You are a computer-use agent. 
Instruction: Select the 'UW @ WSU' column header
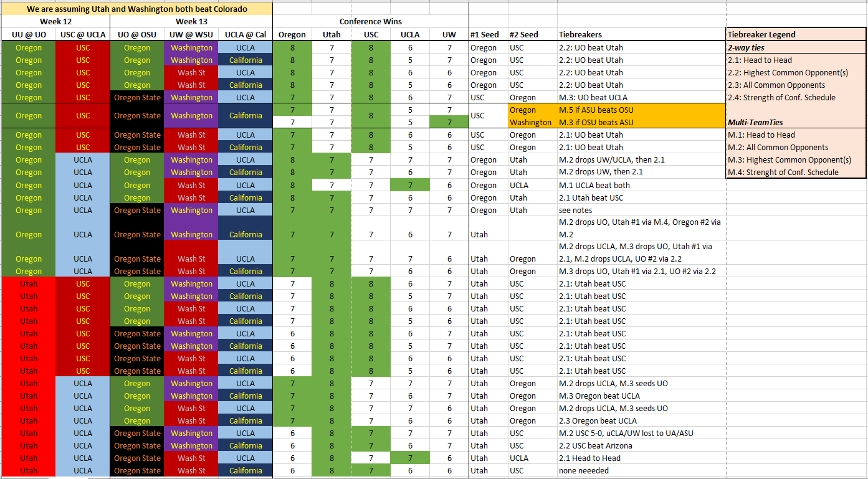pyautogui.click(x=191, y=34)
